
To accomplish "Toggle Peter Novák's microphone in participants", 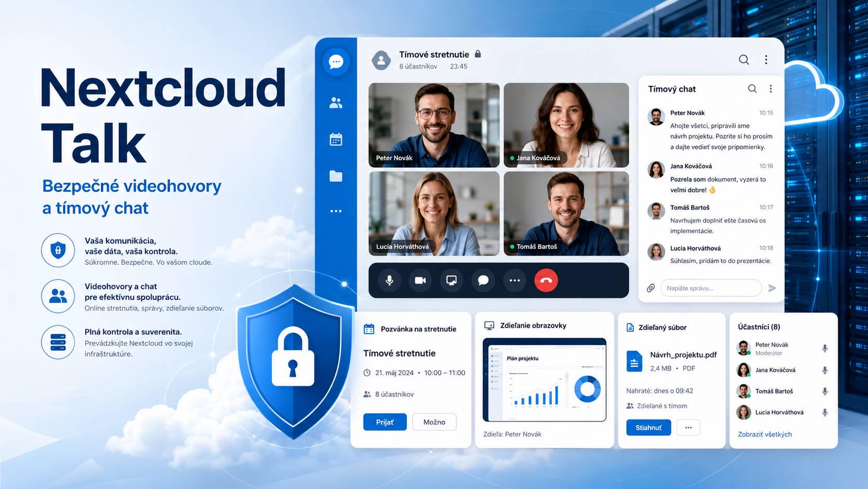I will pyautogui.click(x=825, y=349).
